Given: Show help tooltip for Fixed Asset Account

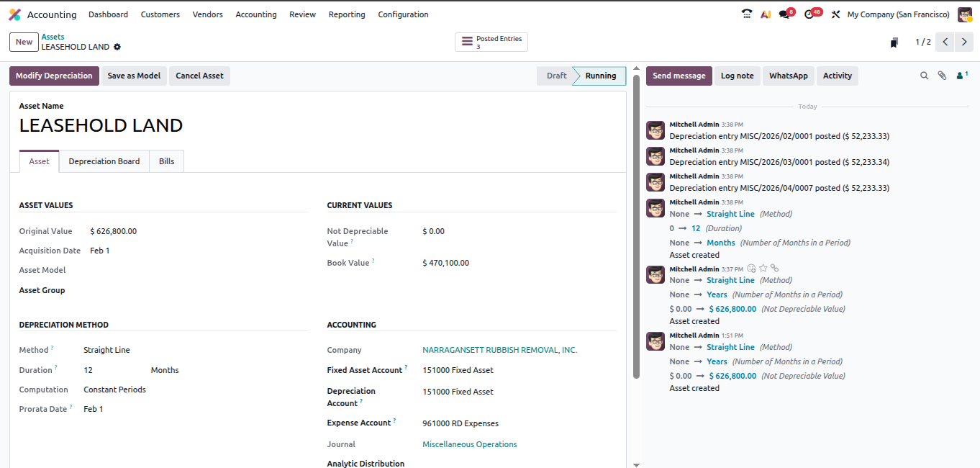Looking at the screenshot, I should [406, 368].
